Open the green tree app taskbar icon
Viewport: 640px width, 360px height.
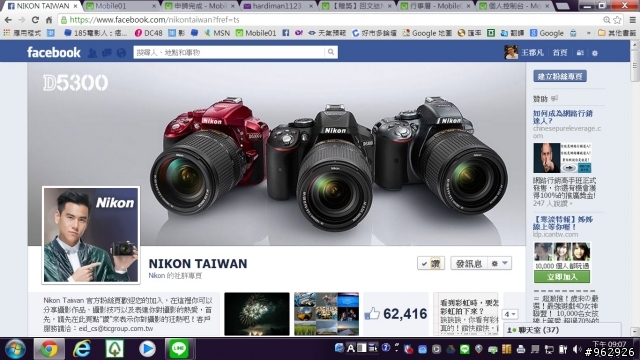point(115,349)
